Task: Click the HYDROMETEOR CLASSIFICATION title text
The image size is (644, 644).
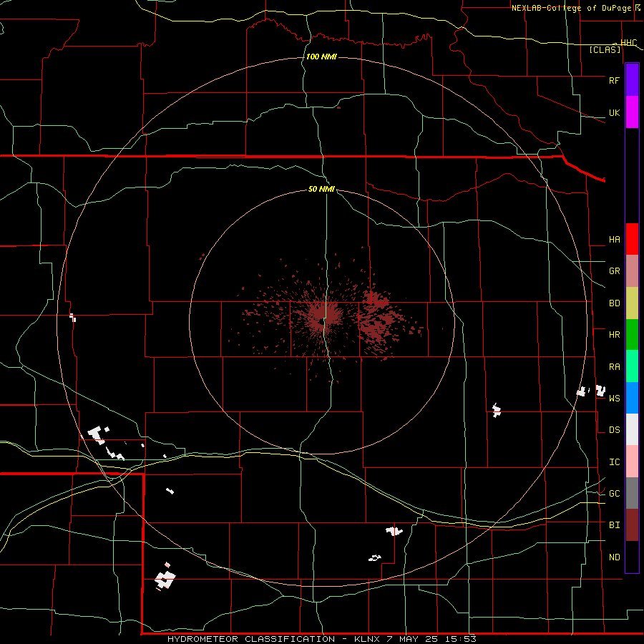Action: pyautogui.click(x=251, y=639)
